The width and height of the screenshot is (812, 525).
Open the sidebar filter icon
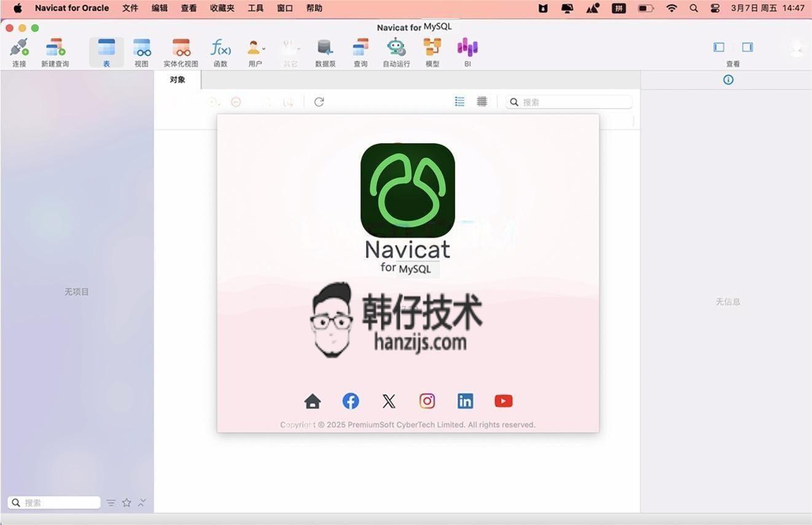click(x=111, y=503)
